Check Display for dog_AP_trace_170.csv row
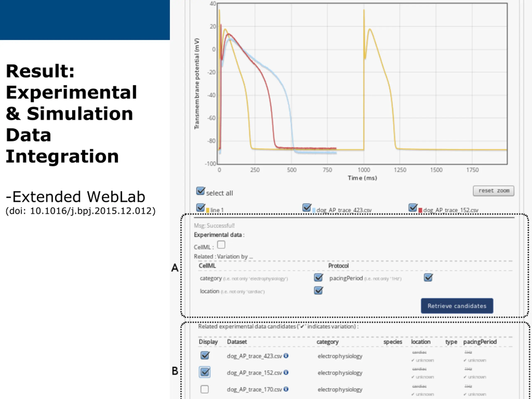This screenshot has height=399, width=532. [x=205, y=389]
